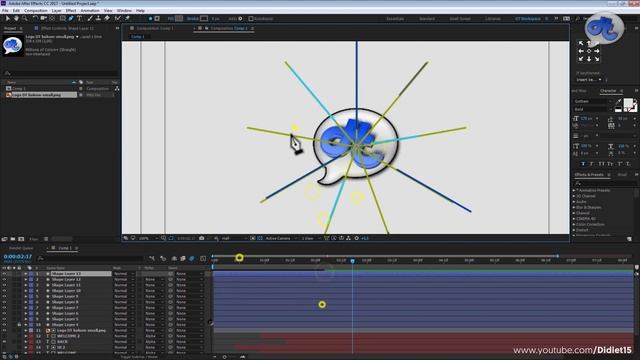Open the Layer menu
This screenshot has width=640, height=360.
pos(56,11)
